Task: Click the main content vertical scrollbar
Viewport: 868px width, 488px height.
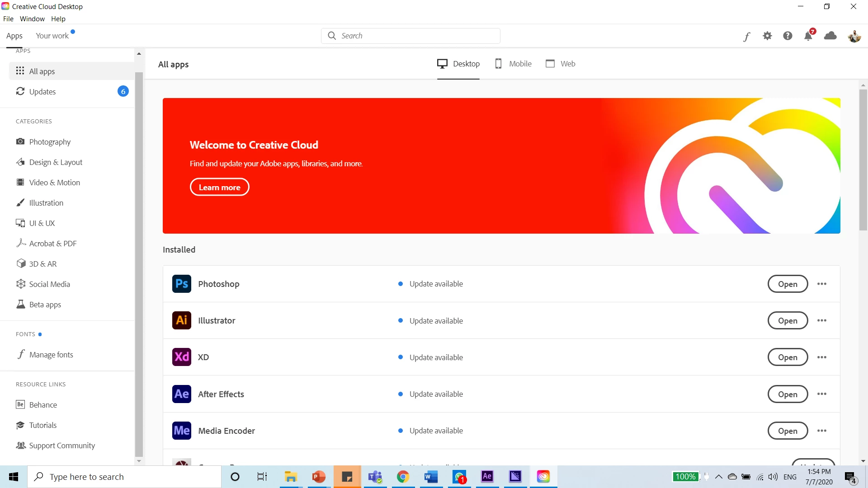Action: pos(863,160)
